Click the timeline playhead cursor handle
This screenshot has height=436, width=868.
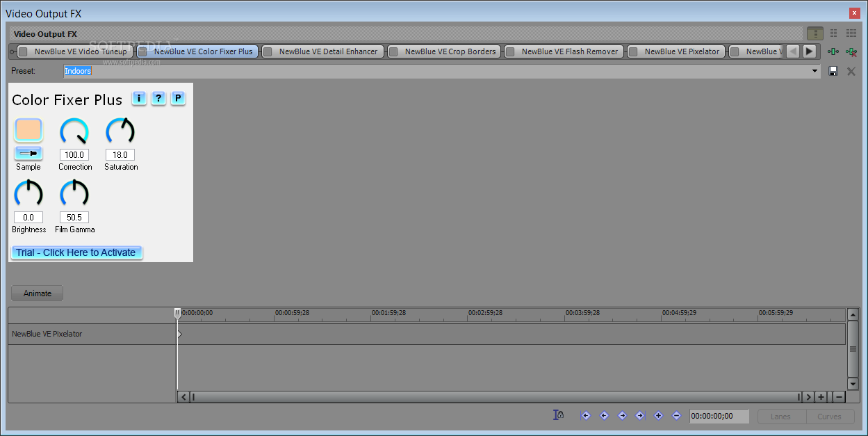tap(177, 314)
